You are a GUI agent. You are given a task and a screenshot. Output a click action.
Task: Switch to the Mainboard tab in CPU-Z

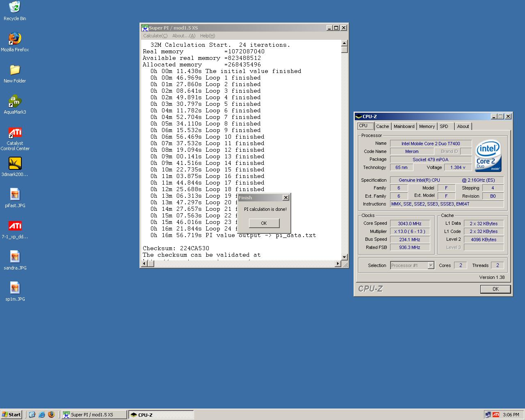click(x=404, y=126)
